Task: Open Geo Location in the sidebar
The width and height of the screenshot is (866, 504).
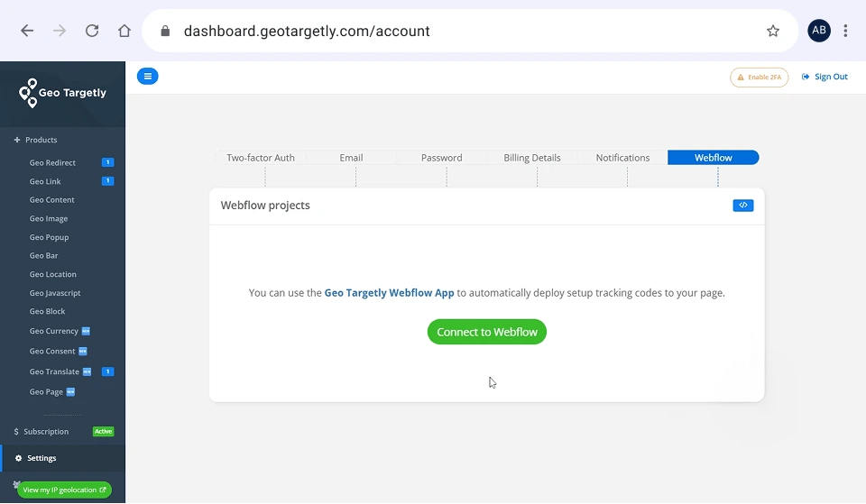Action: tap(53, 274)
